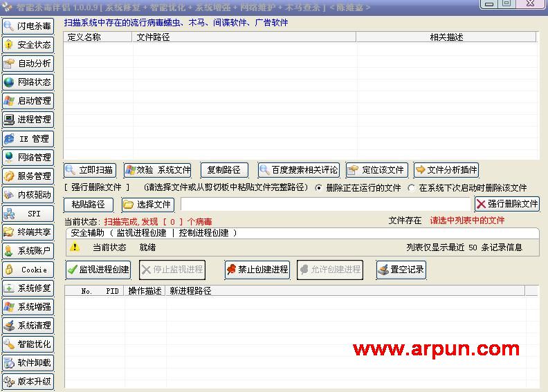Image resolution: width=548 pixels, height=392 pixels.
Task: Click the 百度搜索相关评论 button
Action: click(x=298, y=170)
